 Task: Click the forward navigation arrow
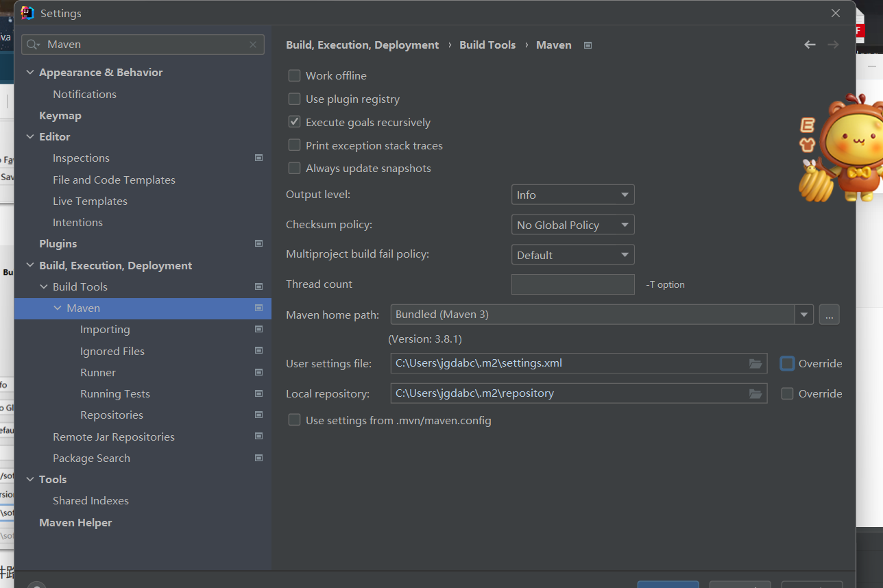click(x=833, y=45)
